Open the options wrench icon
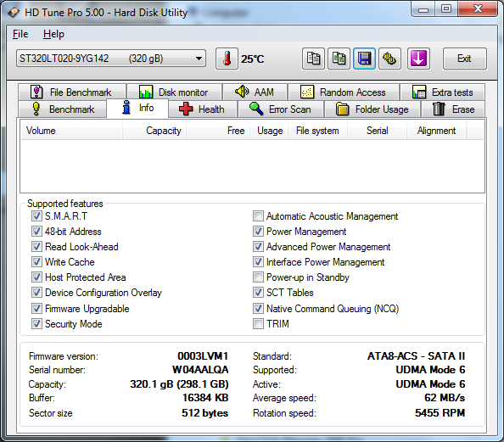Screen dimensions: 504x442 [x=389, y=59]
